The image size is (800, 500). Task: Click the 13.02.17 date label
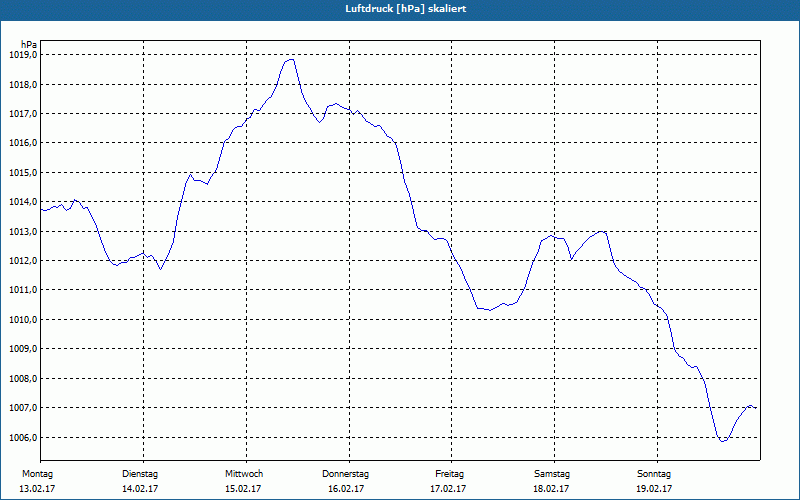(x=37, y=489)
